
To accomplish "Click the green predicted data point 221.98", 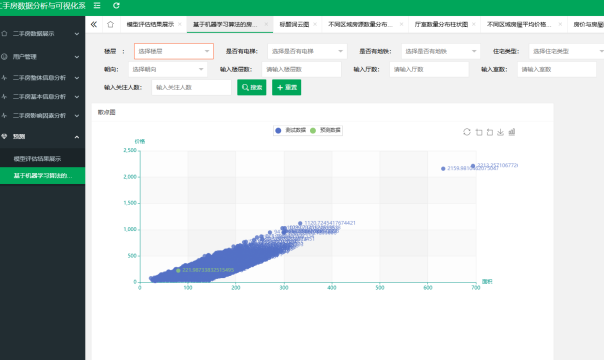I will click(x=178, y=271).
